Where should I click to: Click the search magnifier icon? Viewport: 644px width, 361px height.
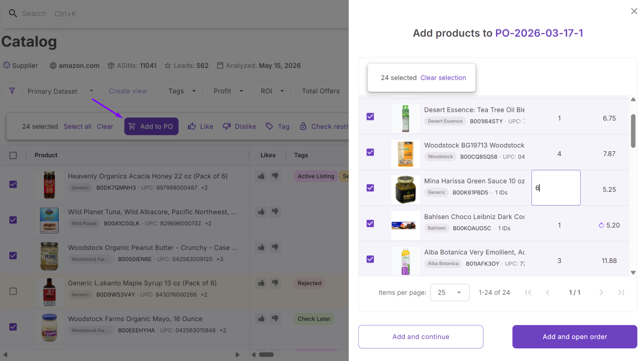13,14
